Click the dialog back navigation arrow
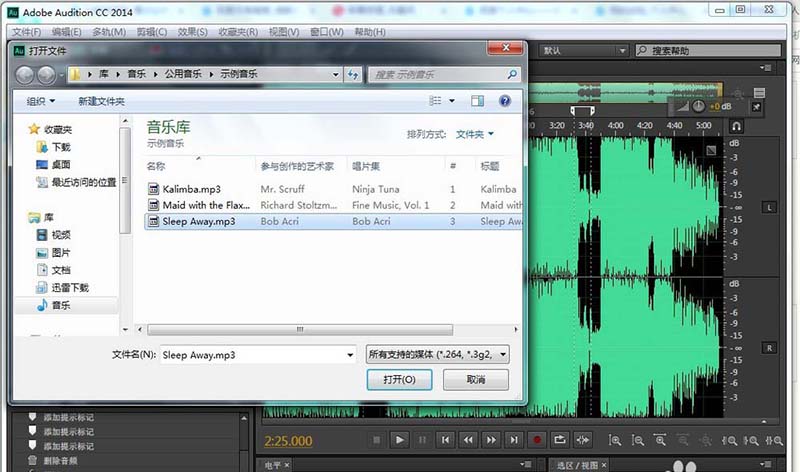The image size is (800, 472). click(24, 75)
